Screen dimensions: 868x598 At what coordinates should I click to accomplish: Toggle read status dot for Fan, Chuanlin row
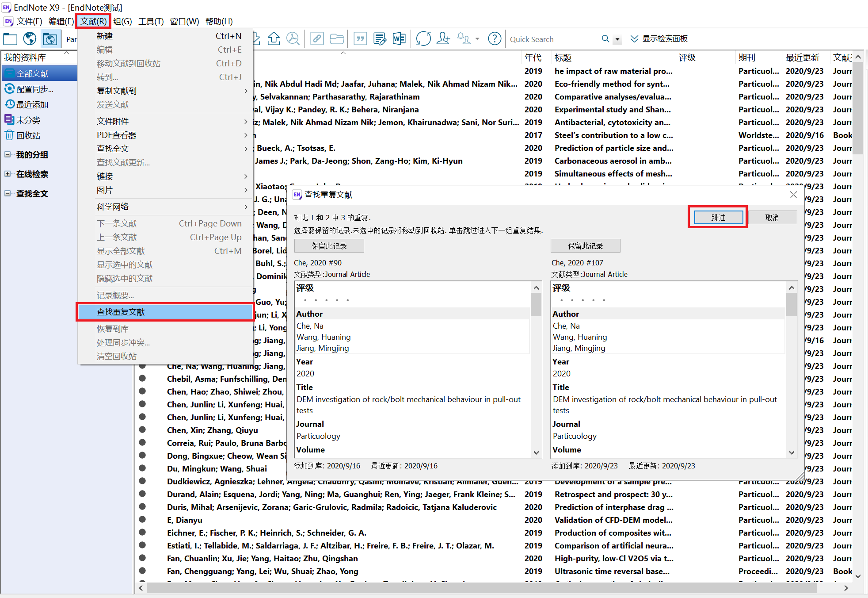tap(142, 558)
